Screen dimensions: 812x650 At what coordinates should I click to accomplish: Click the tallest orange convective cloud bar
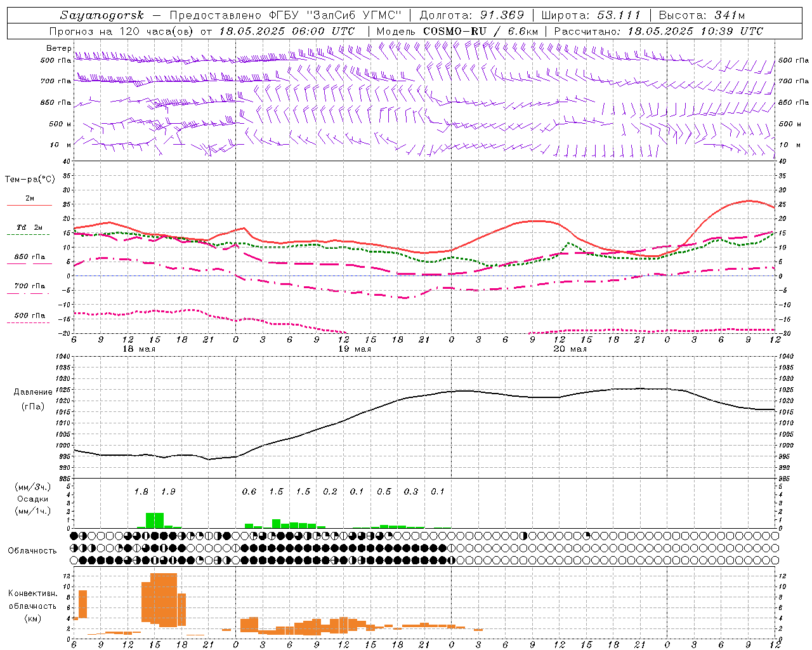point(164,600)
